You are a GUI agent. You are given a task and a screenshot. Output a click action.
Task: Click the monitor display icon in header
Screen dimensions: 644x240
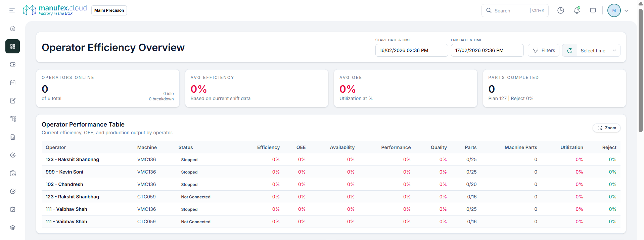593,10
